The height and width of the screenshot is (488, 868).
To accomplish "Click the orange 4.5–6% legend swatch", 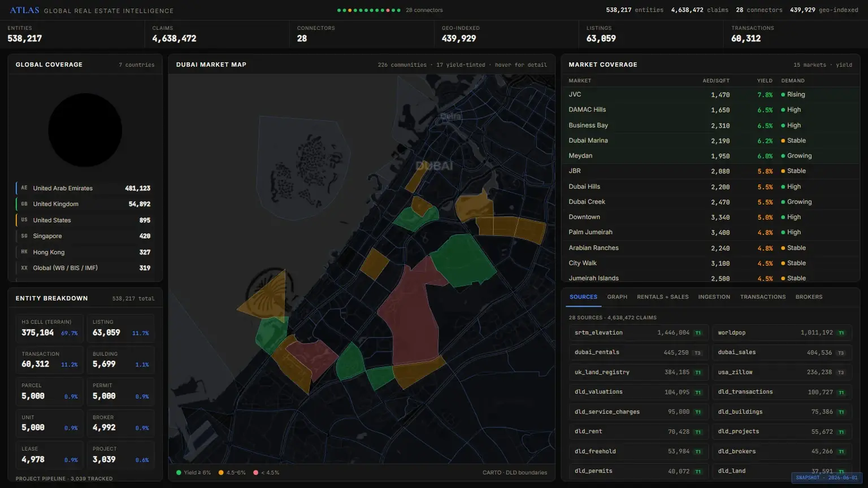I will (221, 473).
